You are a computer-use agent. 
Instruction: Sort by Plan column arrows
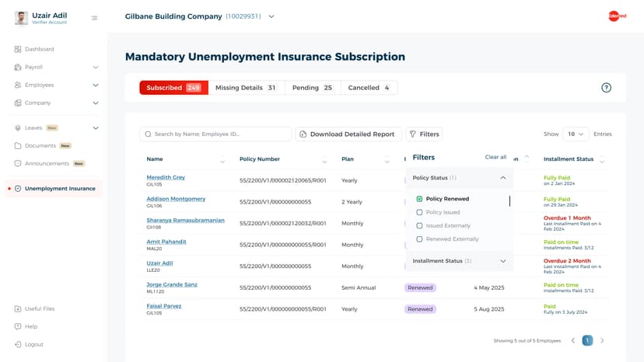coord(387,159)
